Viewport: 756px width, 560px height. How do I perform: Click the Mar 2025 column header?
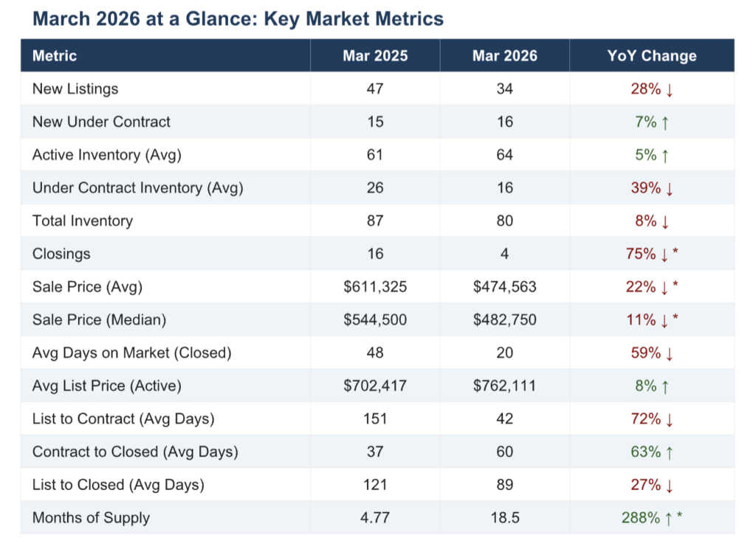click(375, 55)
